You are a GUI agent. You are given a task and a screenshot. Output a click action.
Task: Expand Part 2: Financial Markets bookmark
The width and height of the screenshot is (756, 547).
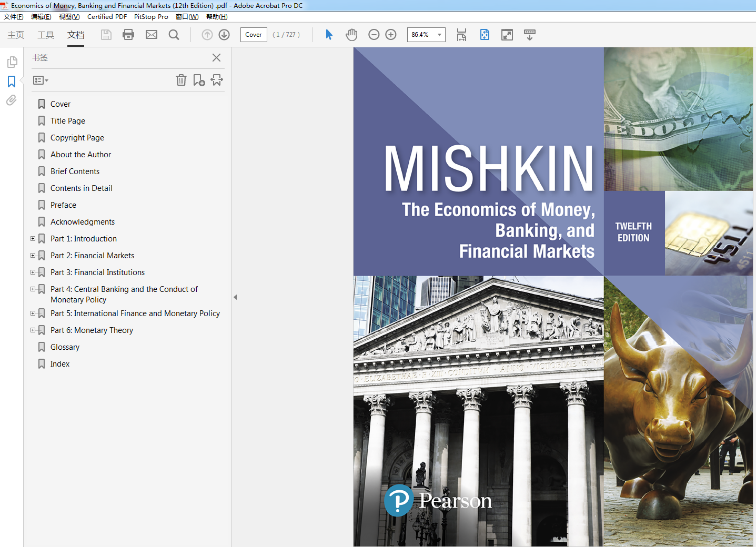tap(33, 256)
